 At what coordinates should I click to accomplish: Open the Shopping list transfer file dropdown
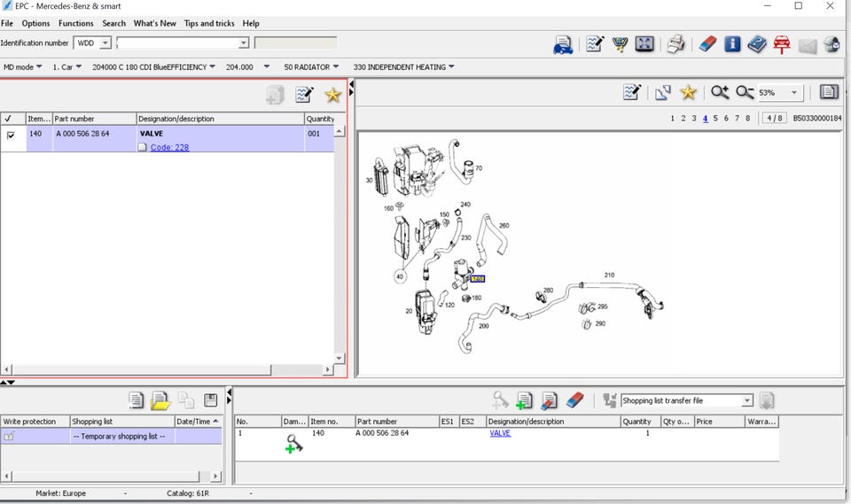[747, 400]
